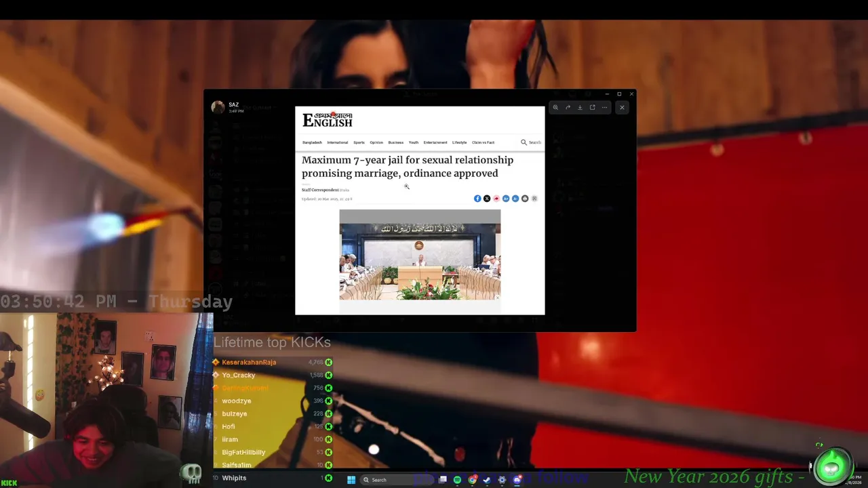The image size is (868, 488).
Task: Open the Bangladesh section in article nav
Action: 312,142
